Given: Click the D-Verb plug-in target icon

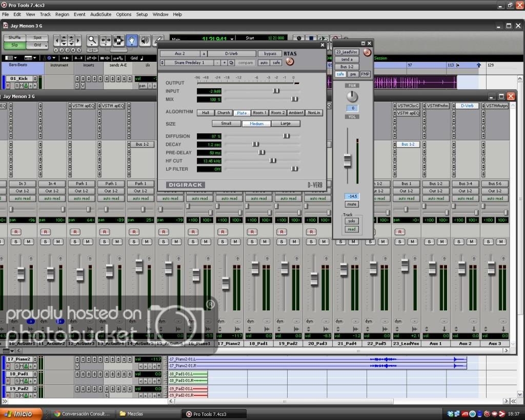Looking at the screenshot, I should tap(290, 62).
